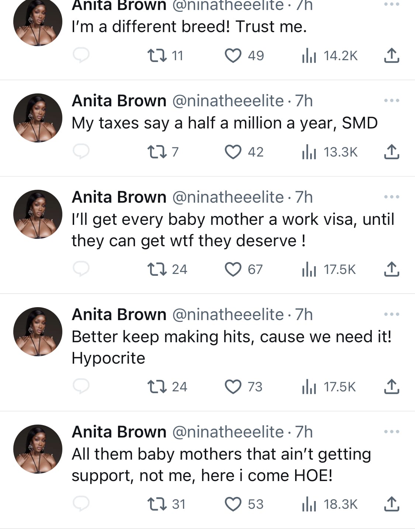The width and height of the screenshot is (415, 532).
Task: Open more options for "My taxes" tweet
Action: pos(391,100)
